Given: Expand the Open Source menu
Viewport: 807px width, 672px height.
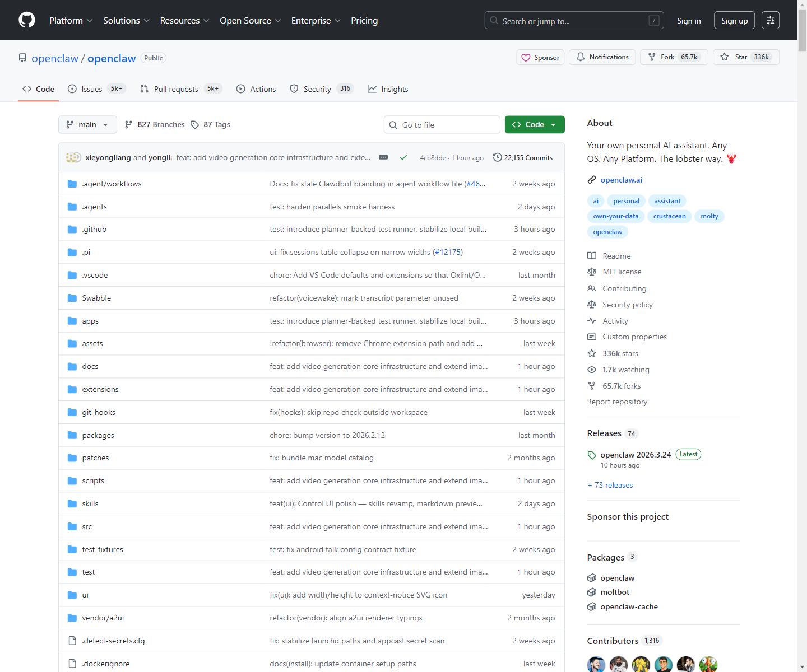Looking at the screenshot, I should 250,20.
